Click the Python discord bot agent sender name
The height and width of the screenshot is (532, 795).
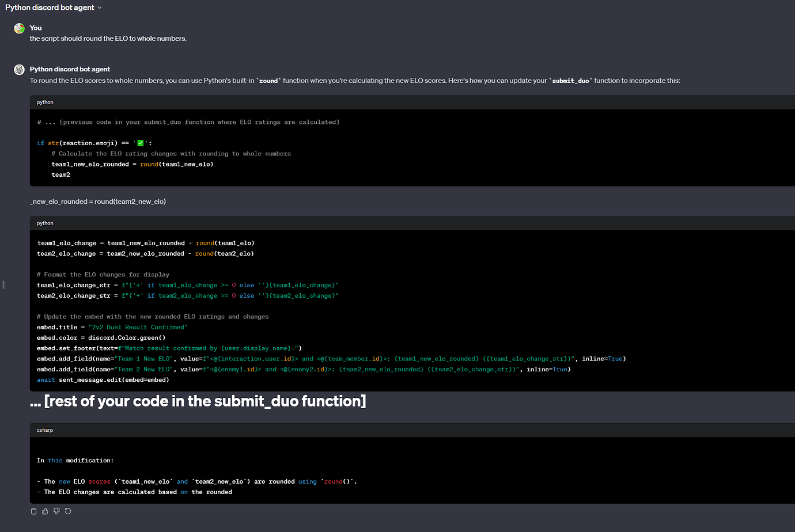click(x=70, y=69)
